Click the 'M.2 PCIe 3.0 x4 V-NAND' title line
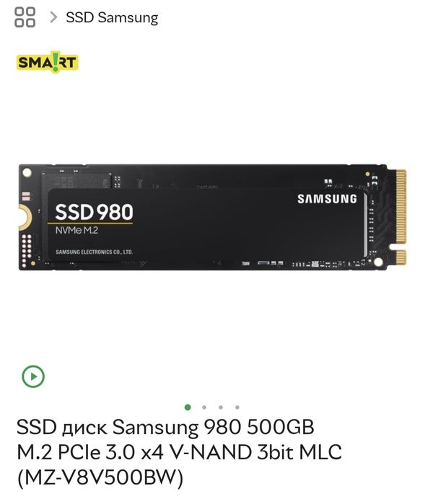The height and width of the screenshot is (504, 425). 179,452
